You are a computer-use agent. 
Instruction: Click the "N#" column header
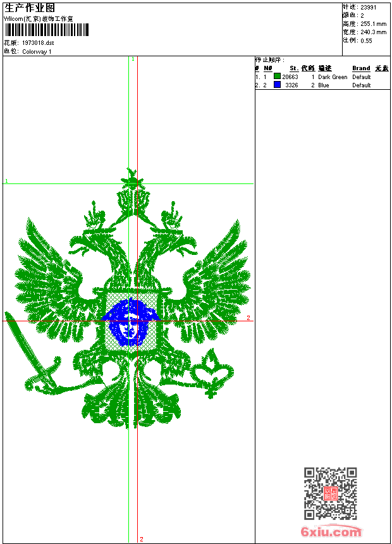pos(268,68)
